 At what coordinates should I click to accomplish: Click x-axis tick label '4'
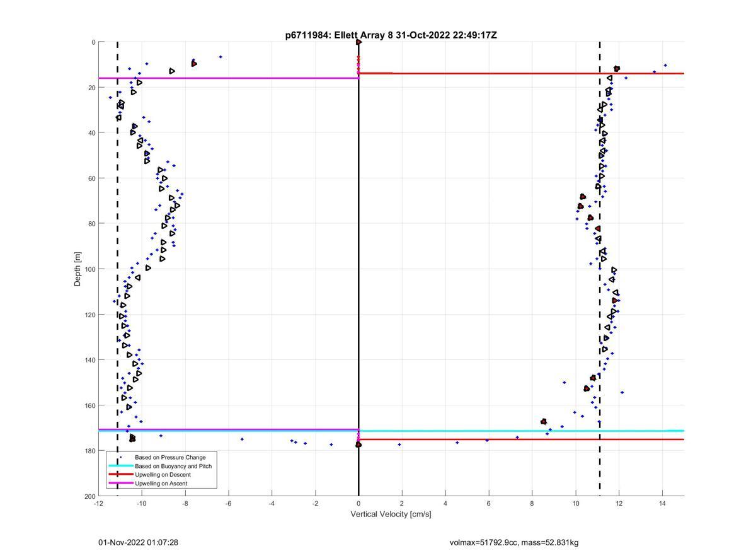click(445, 504)
